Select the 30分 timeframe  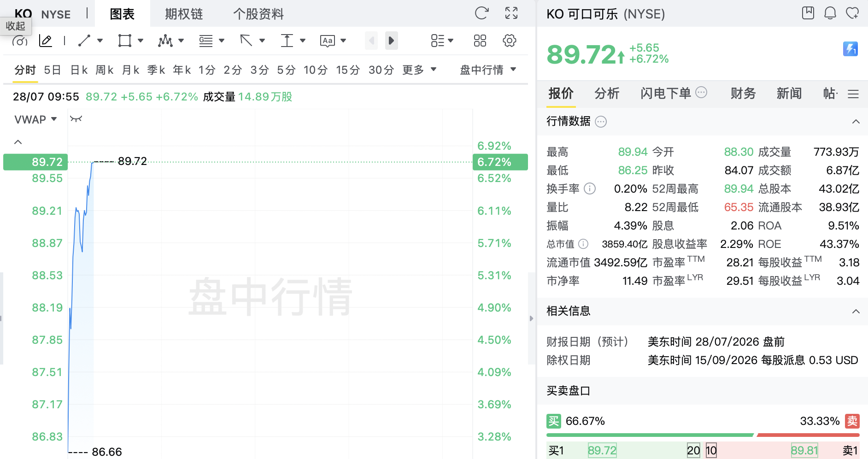[x=381, y=70]
